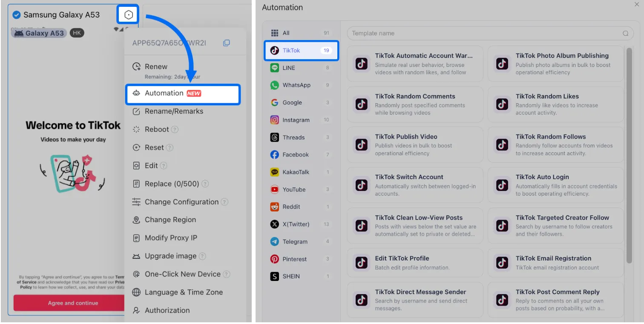The height and width of the screenshot is (324, 644).
Task: Select the WhatsApp category
Action: click(301, 85)
